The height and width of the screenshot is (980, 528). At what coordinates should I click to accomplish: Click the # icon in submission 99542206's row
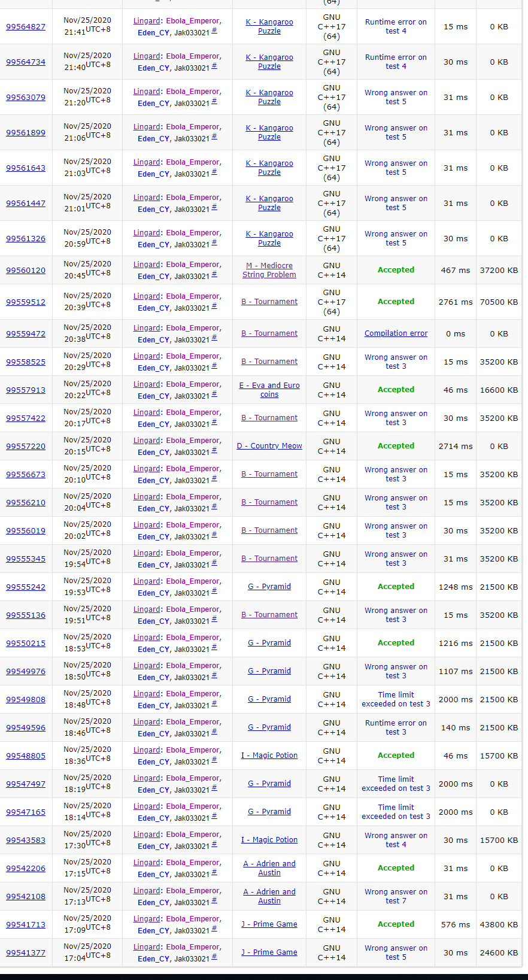(x=214, y=873)
